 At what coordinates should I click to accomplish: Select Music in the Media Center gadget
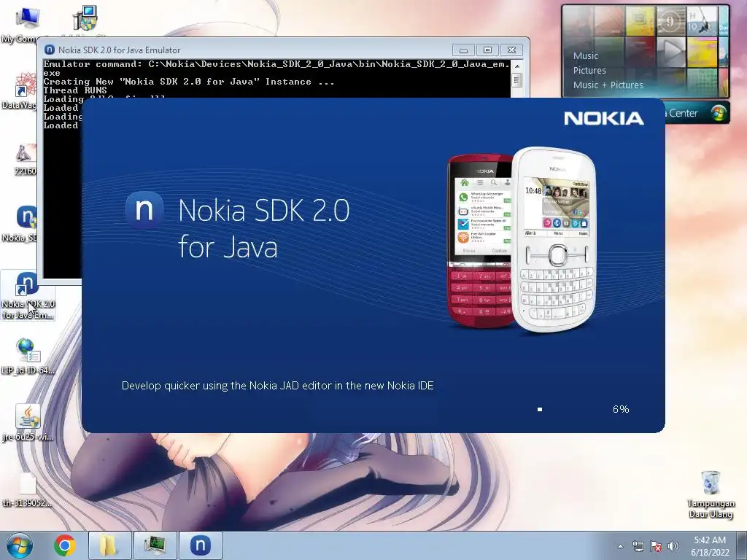586,55
